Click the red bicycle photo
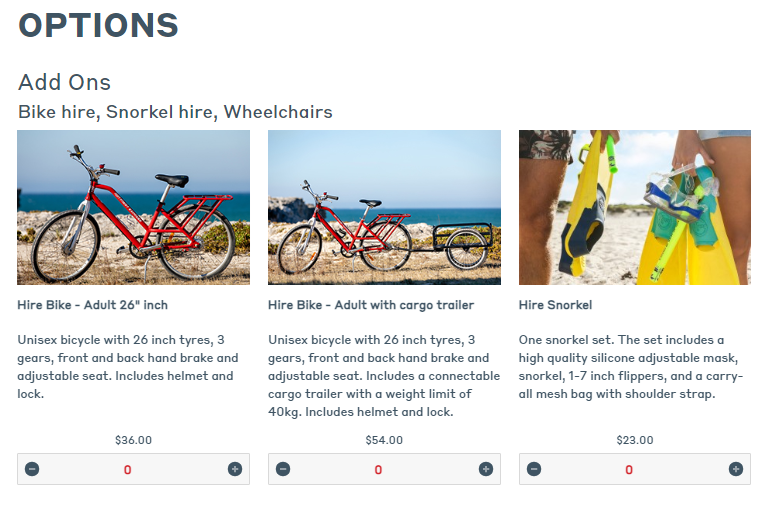 [133, 207]
